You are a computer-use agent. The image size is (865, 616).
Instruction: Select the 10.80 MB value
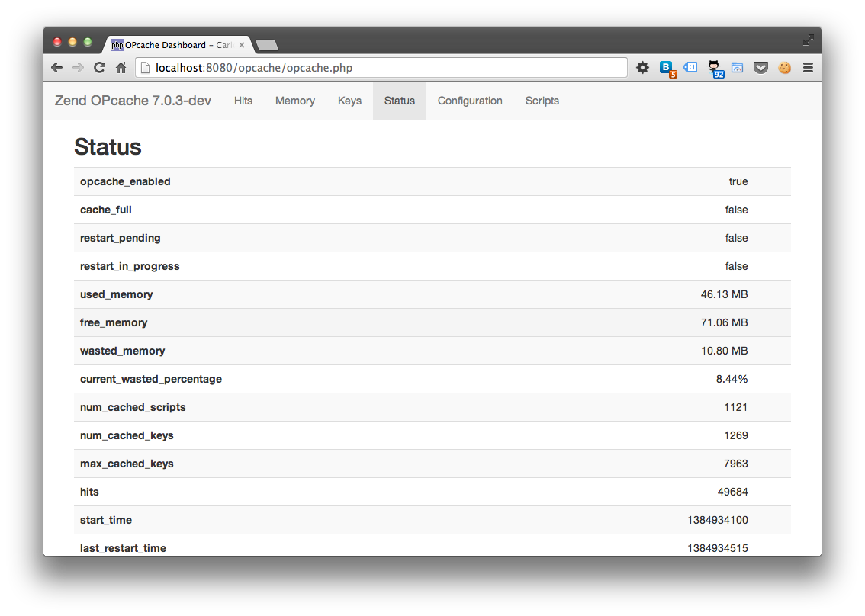pyautogui.click(x=725, y=351)
